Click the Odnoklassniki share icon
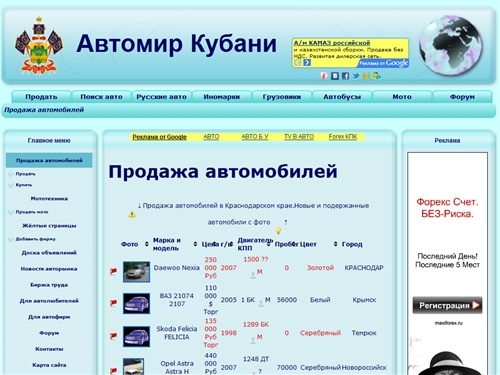The image size is (500, 375). (366, 76)
